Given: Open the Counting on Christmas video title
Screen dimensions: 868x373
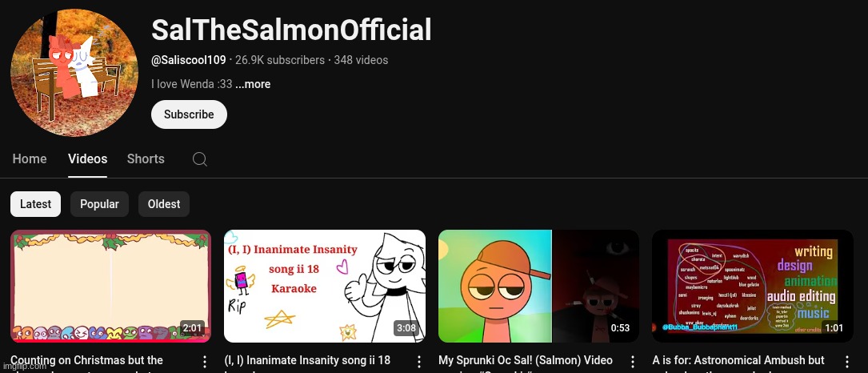Looking at the screenshot, I should [87, 360].
